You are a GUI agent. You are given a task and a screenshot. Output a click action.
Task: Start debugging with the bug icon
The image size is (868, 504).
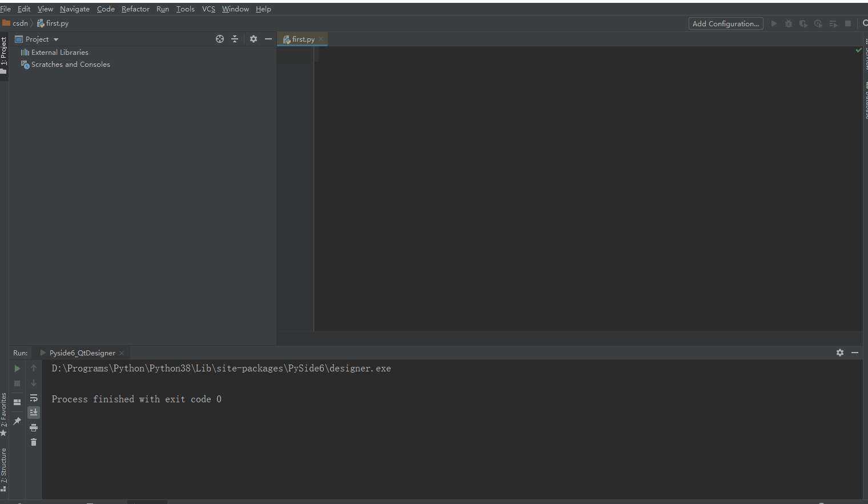[789, 23]
